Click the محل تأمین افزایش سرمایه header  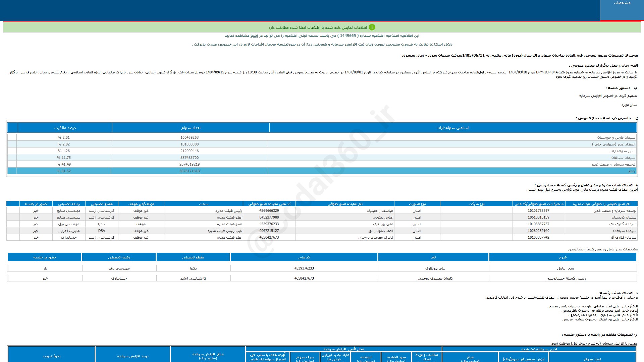(343, 349)
